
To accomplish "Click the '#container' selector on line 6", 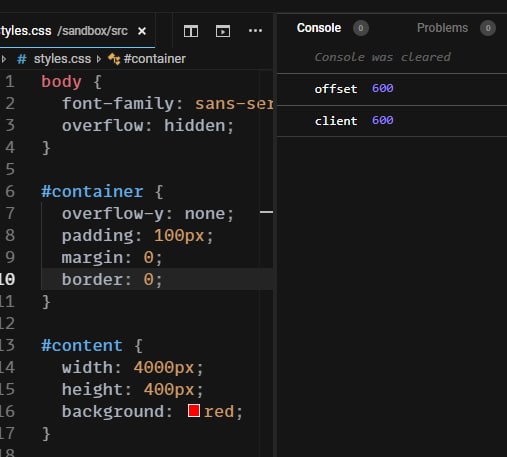I will point(92,192).
